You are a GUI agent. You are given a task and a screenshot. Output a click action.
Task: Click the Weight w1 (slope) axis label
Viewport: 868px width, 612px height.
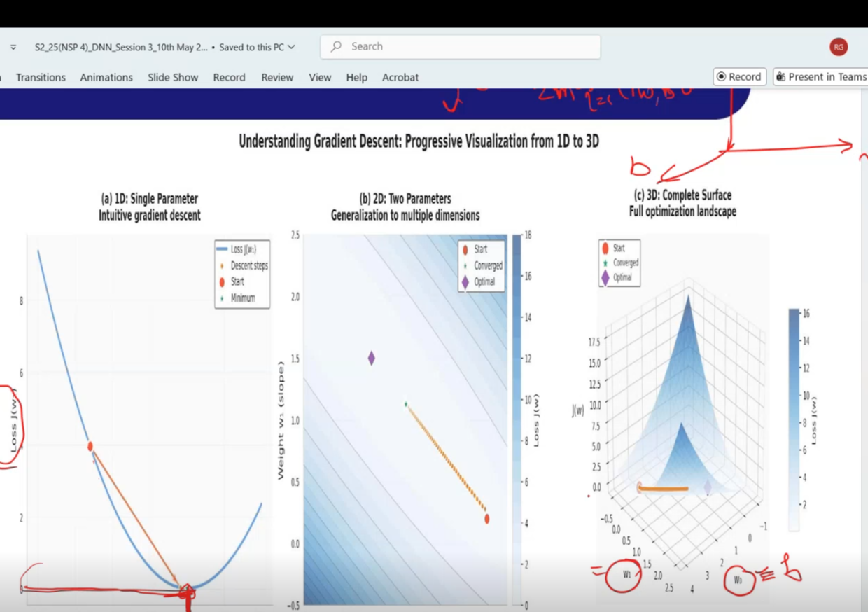pos(281,420)
